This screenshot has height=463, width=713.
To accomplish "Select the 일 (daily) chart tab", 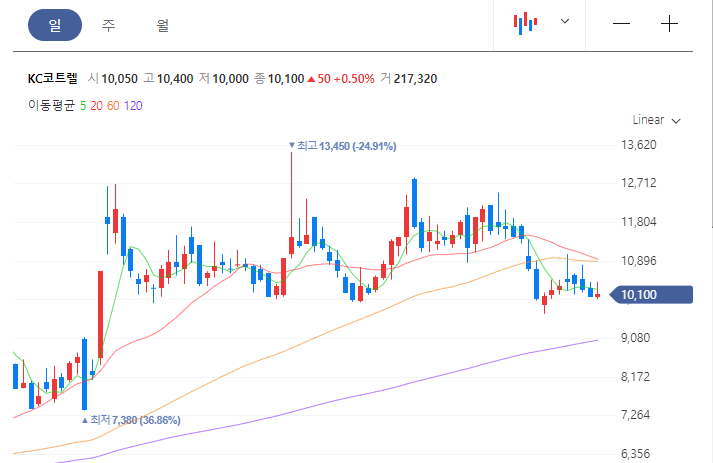I will (55, 25).
